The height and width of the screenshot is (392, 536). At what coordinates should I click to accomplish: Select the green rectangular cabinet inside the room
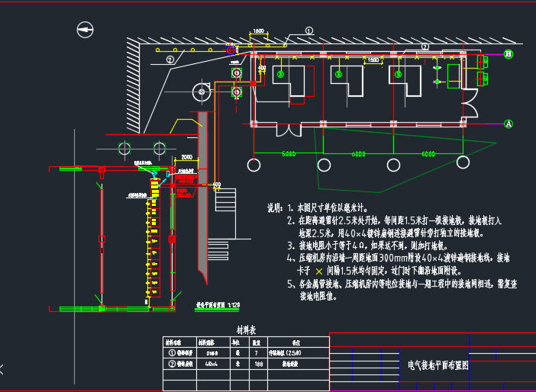(x=454, y=76)
